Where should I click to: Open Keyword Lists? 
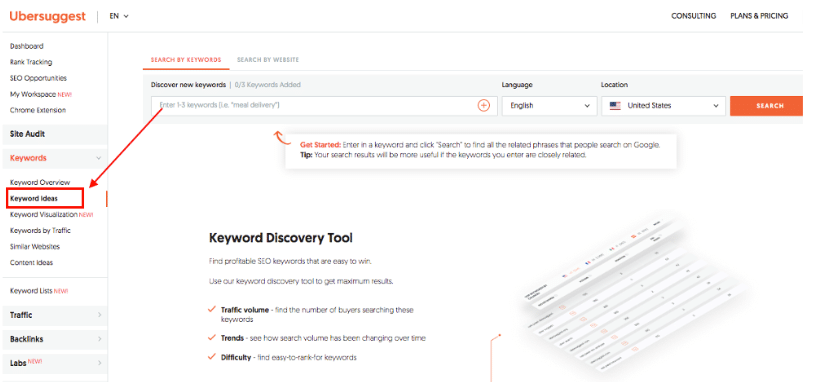39,291
